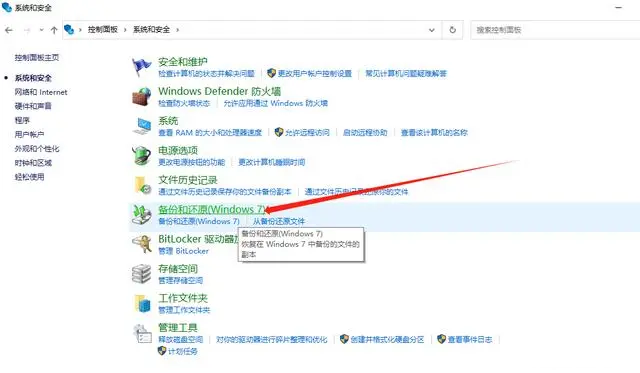The image size is (640, 373).
Task: Click 查看 RAM 的大小和处理器速度 link
Action: pos(210,133)
